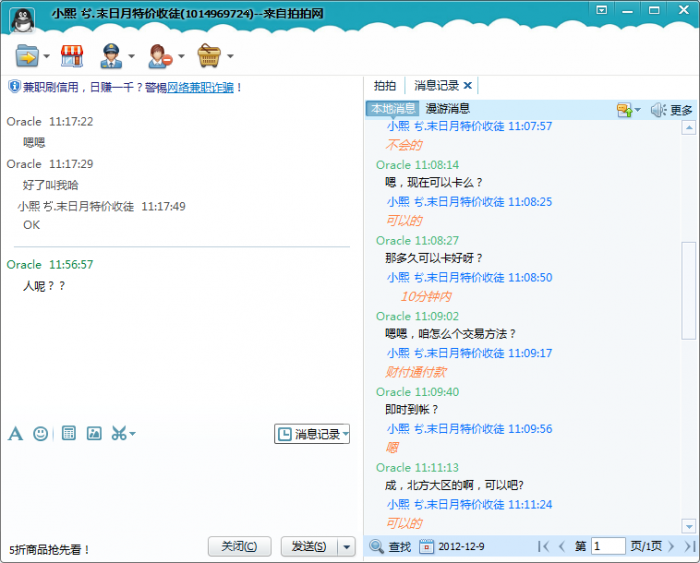The width and height of the screenshot is (700, 563).
Task: Expand the screenshot scissors dropdown arrow
Action: click(132, 434)
